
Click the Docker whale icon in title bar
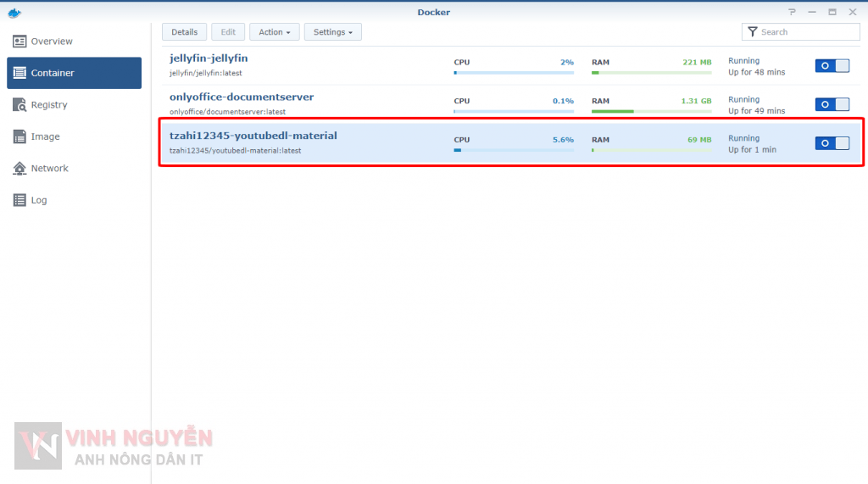pos(14,12)
